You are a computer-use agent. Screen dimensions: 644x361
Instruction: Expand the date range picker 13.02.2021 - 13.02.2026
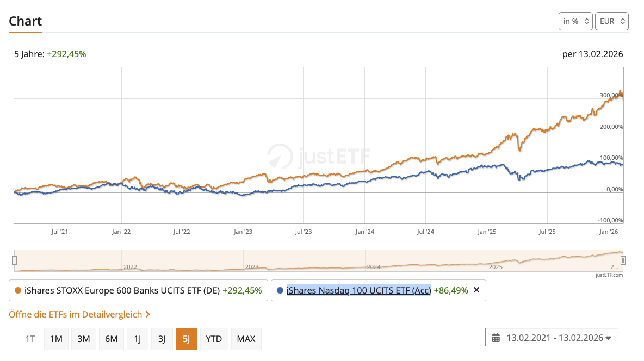[x=552, y=338]
